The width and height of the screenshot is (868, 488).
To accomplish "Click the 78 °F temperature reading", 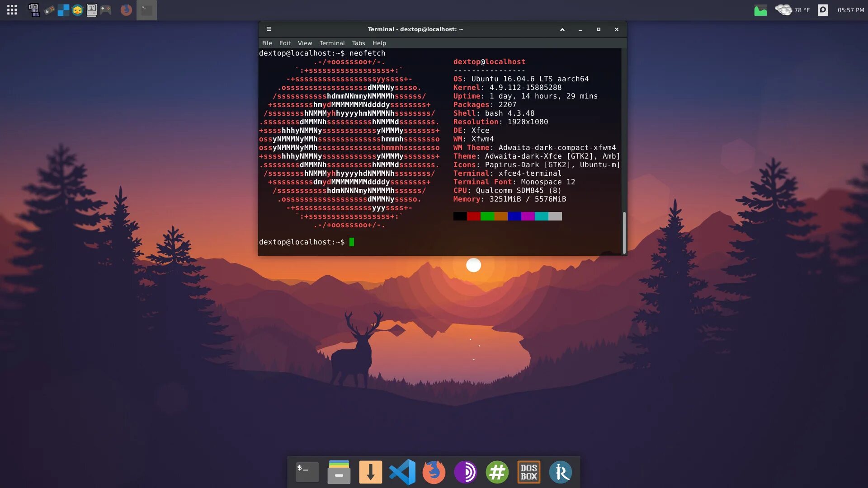I will pos(802,10).
